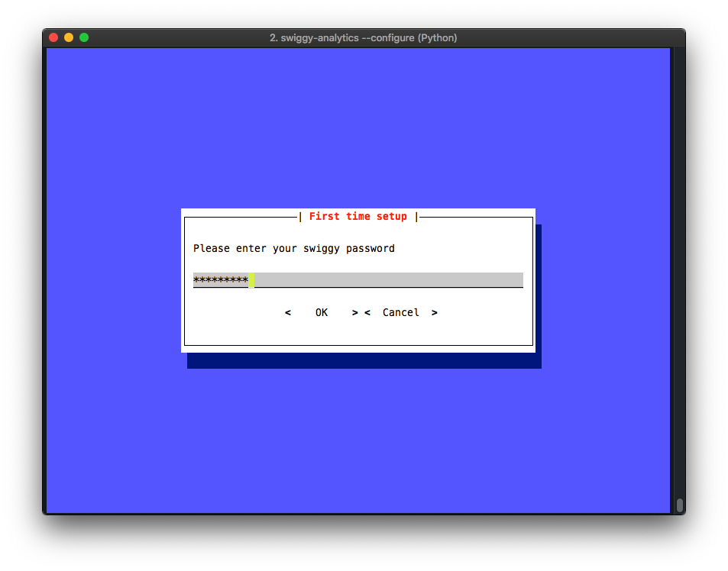Click the 'First time setup' dialog title
Screen dimensions: 728x571
(358, 217)
